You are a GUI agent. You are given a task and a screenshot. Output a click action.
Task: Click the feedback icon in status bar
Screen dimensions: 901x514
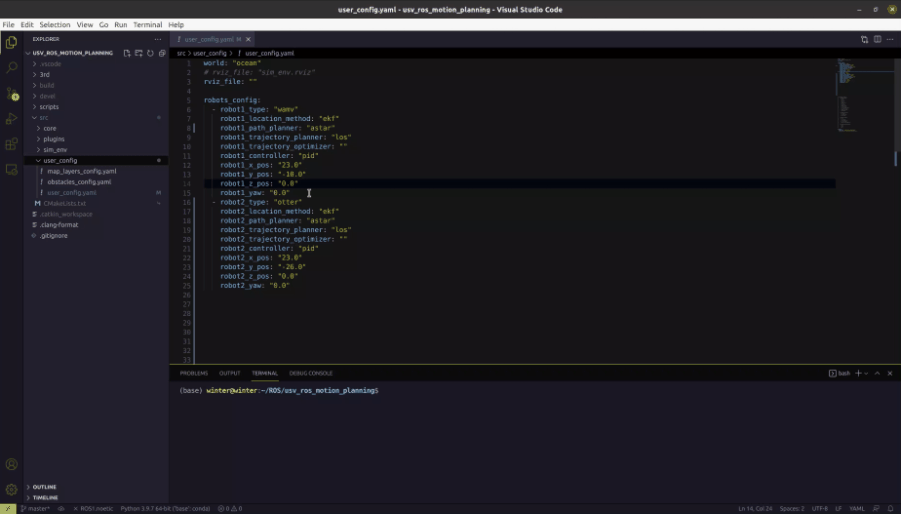tap(876, 508)
